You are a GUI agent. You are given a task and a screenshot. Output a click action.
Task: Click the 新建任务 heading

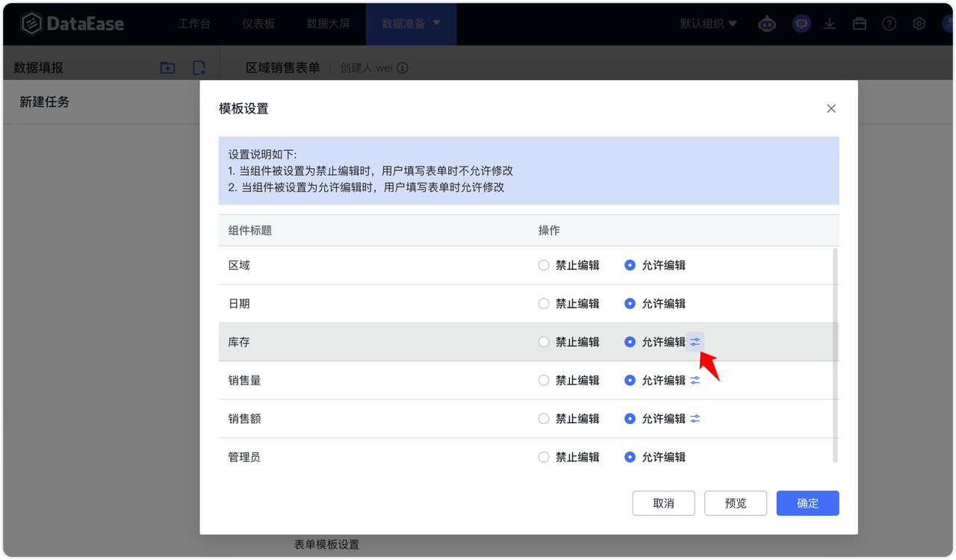pos(44,102)
